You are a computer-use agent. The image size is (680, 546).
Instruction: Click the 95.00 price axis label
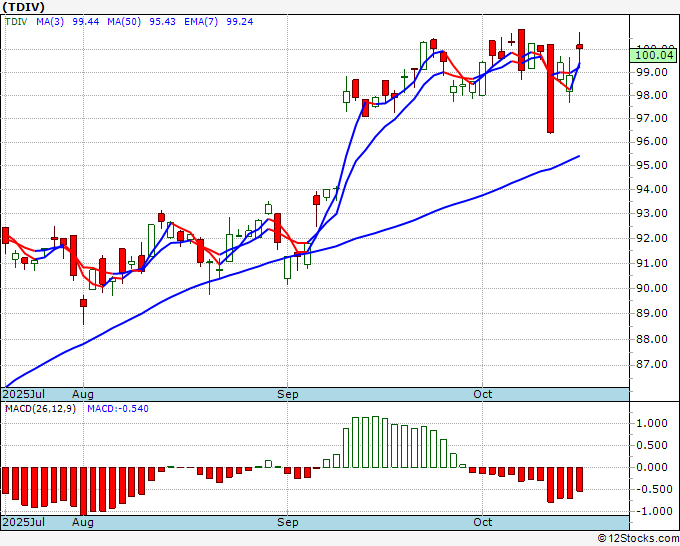[x=651, y=165]
